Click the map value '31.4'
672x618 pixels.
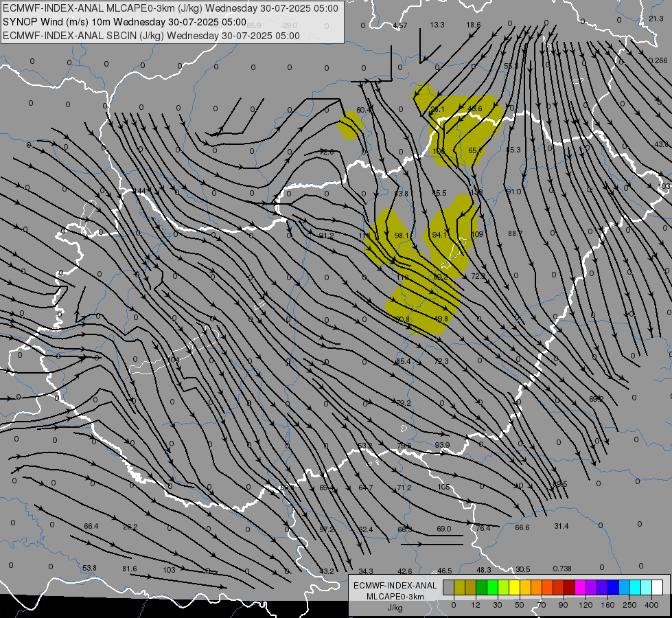coord(561,526)
